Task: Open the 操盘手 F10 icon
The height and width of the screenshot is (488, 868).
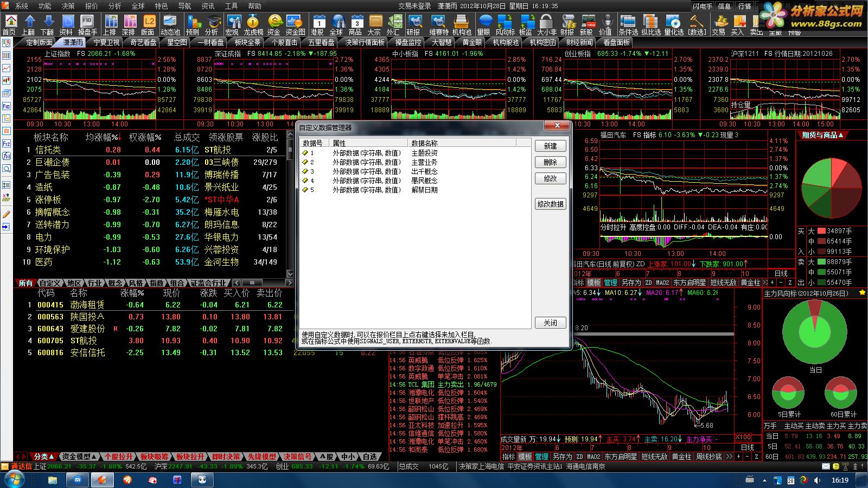Action: (87, 25)
